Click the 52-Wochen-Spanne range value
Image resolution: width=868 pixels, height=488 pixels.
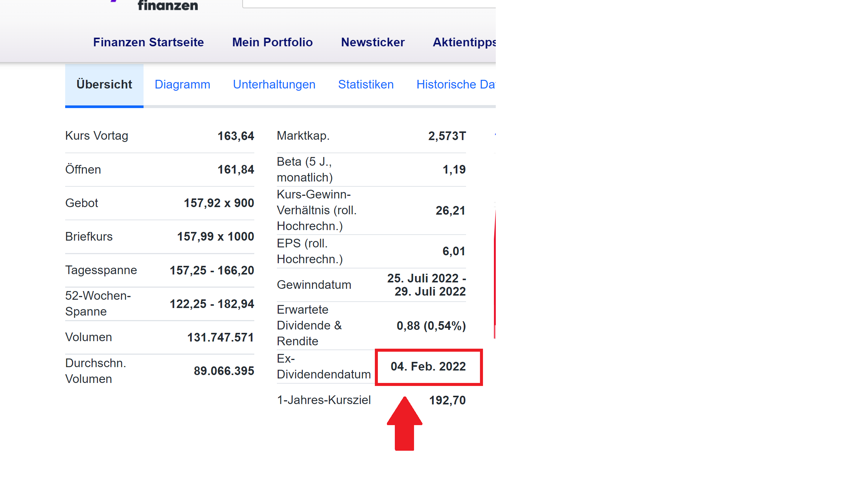212,304
